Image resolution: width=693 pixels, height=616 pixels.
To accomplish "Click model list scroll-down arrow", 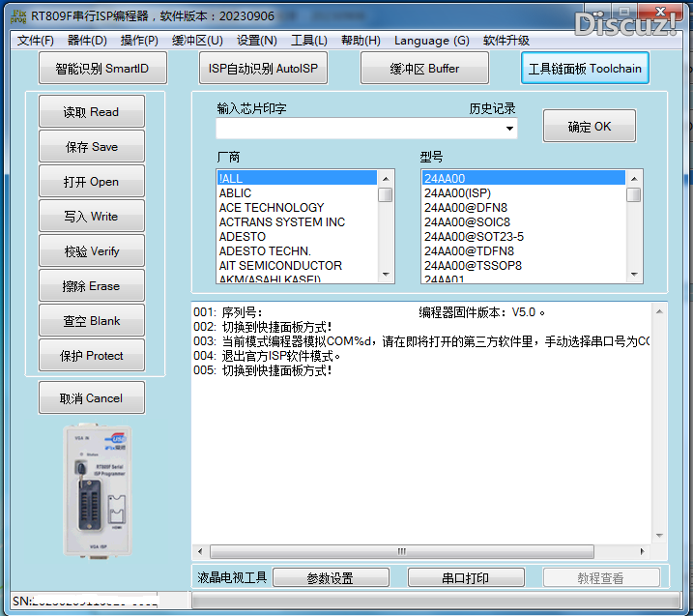I will pyautogui.click(x=634, y=275).
